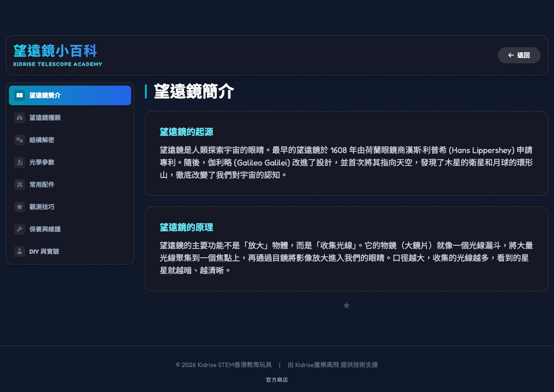Click the 返回 button
The height and width of the screenshot is (392, 554).
[x=519, y=55]
